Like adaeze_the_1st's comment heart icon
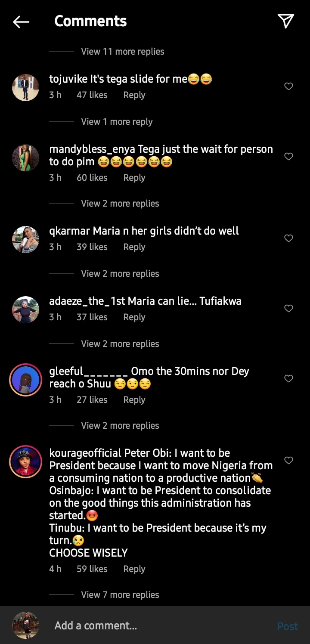 (x=288, y=308)
